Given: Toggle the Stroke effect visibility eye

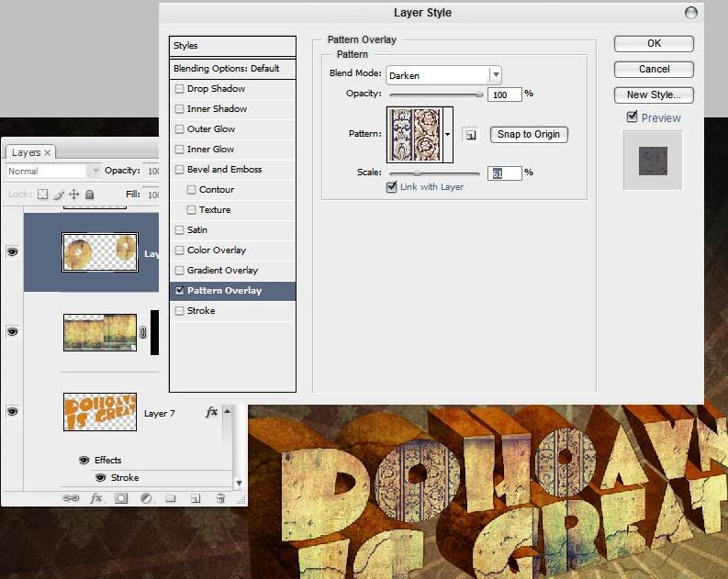Looking at the screenshot, I should pyautogui.click(x=100, y=477).
